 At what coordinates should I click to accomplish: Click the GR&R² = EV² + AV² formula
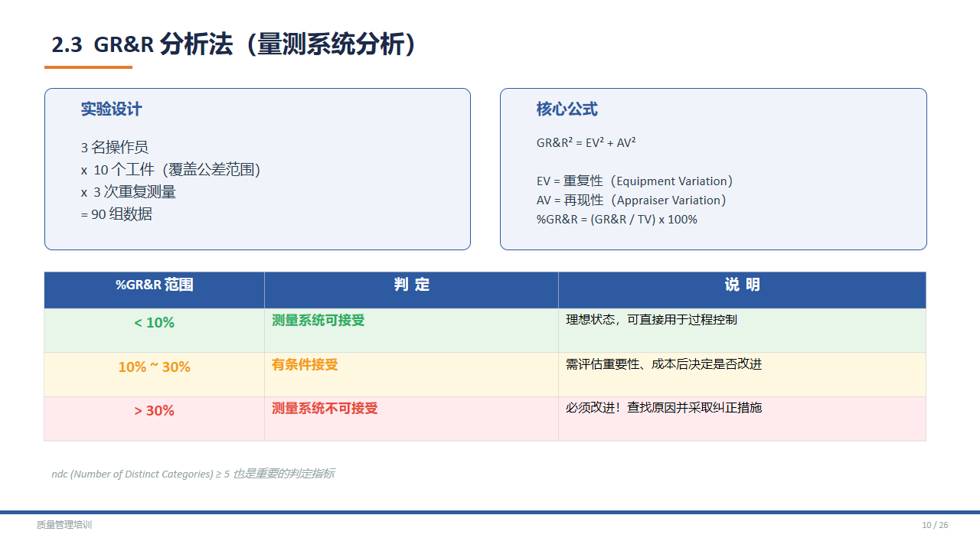586,143
